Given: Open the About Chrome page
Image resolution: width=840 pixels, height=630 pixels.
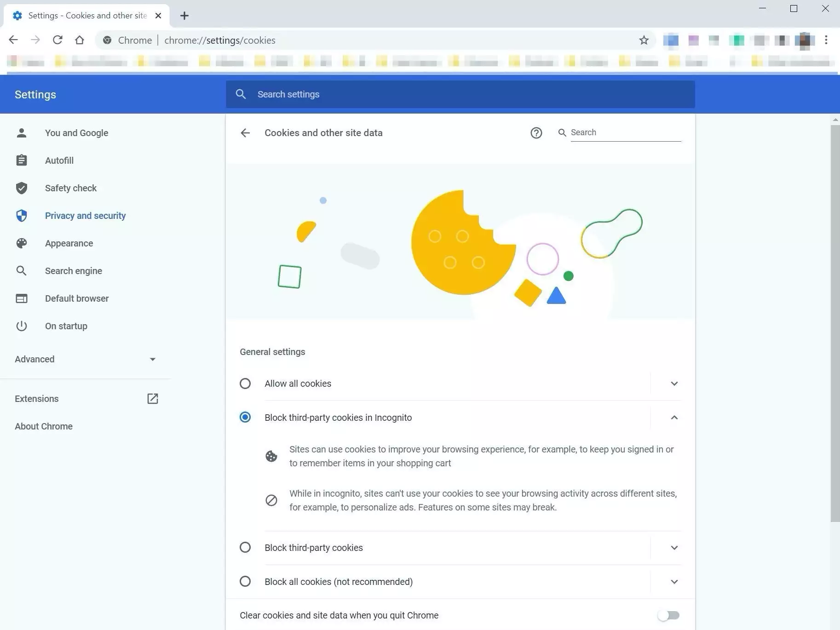Looking at the screenshot, I should [x=44, y=426].
